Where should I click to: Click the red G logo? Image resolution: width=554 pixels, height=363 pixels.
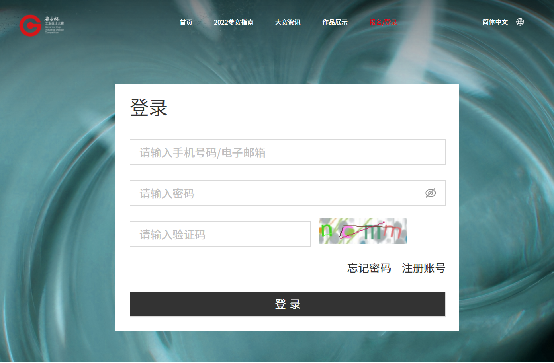pos(30,25)
